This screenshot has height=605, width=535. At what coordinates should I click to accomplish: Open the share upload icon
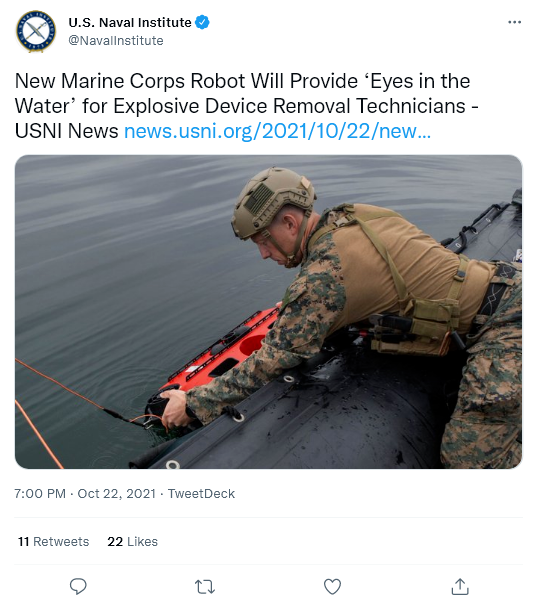[460, 586]
